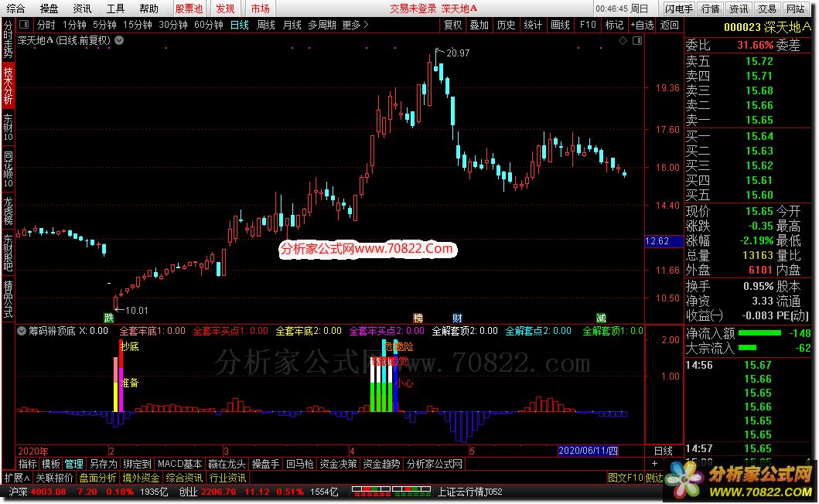Expand the 扩展 panel toggle
819x504 pixels.
tap(17, 478)
